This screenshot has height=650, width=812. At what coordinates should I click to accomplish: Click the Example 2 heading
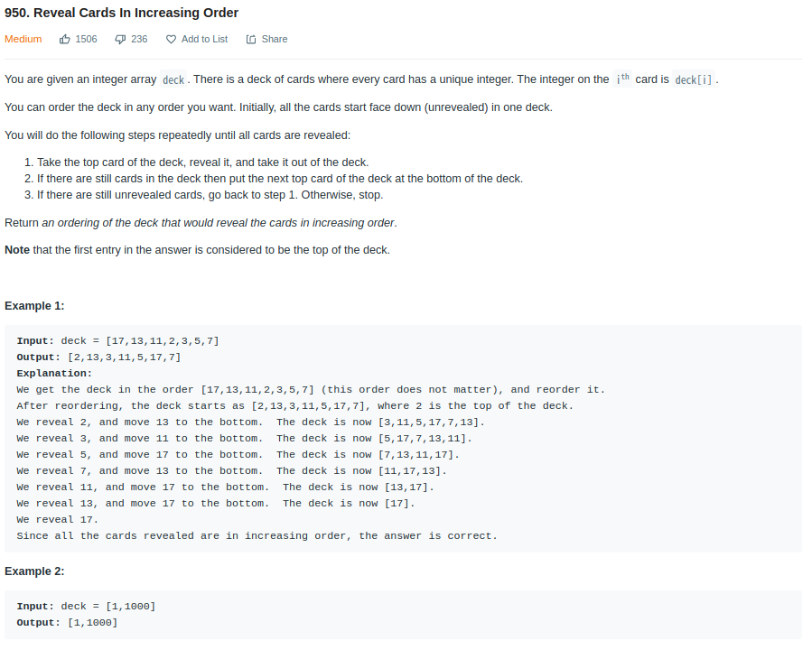coord(34,571)
